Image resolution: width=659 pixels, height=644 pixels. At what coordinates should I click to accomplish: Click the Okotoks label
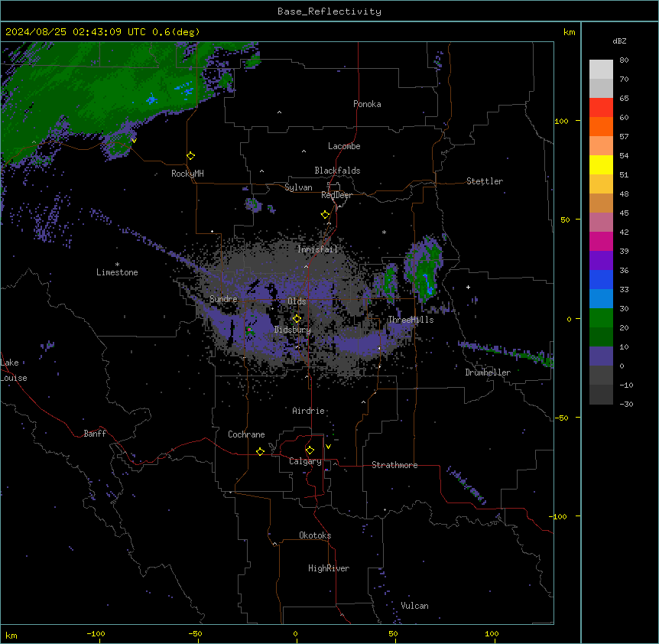tap(315, 535)
